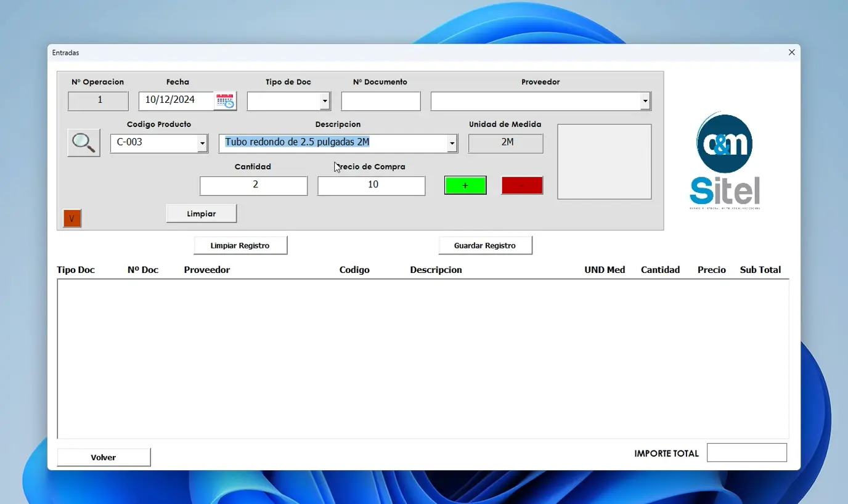Click the Tipo Doc column header
Viewport: 848px width, 504px height.
(x=76, y=270)
